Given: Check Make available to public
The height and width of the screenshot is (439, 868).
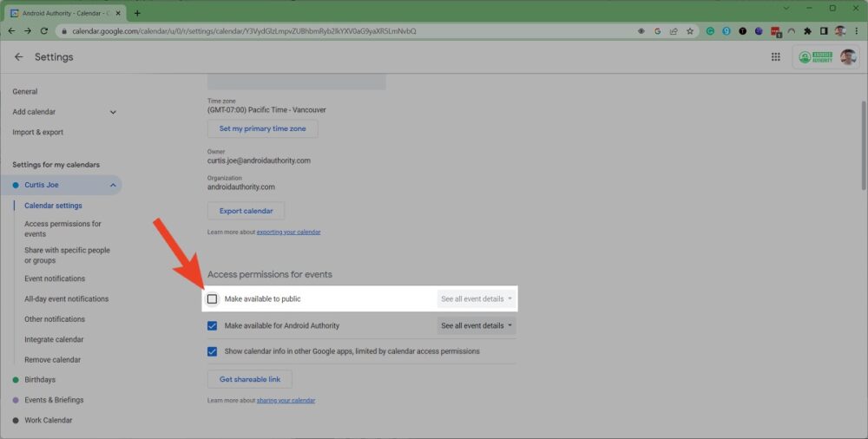Looking at the screenshot, I should point(212,299).
